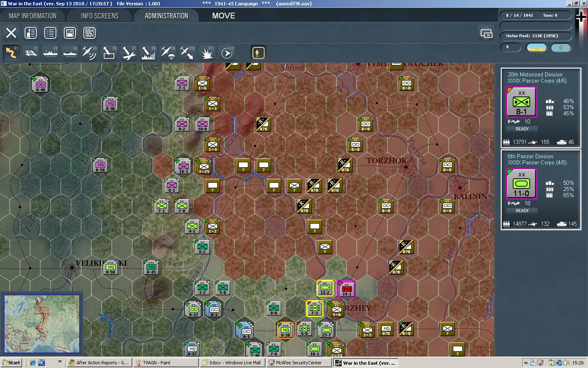Switch to T9AGN Paint taskbar window
This screenshot has width=588, height=368.
click(x=165, y=363)
